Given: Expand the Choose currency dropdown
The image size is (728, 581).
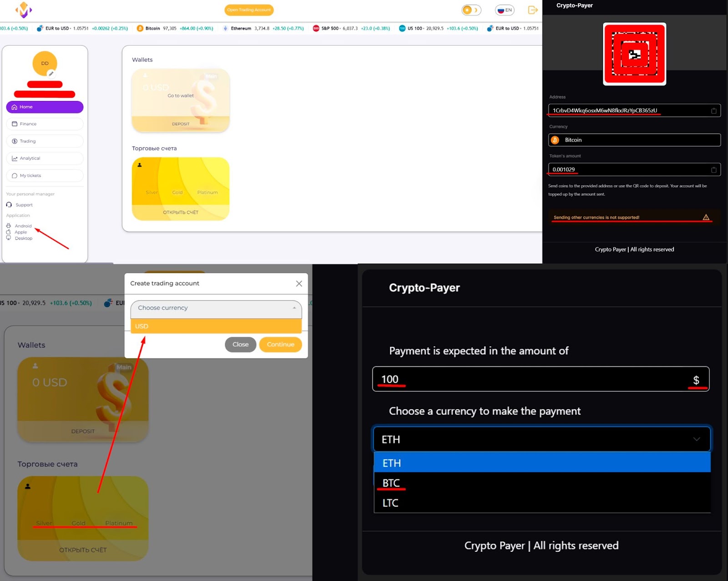Looking at the screenshot, I should tap(216, 309).
